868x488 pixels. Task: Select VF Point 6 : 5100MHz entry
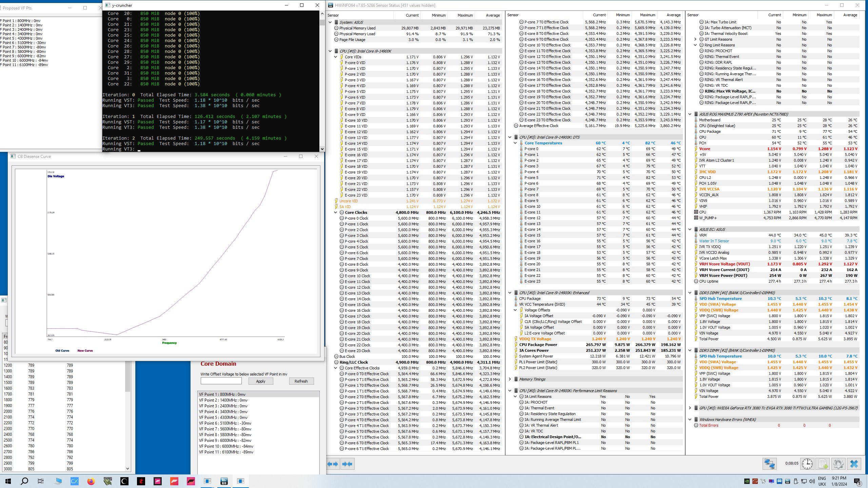point(225,423)
